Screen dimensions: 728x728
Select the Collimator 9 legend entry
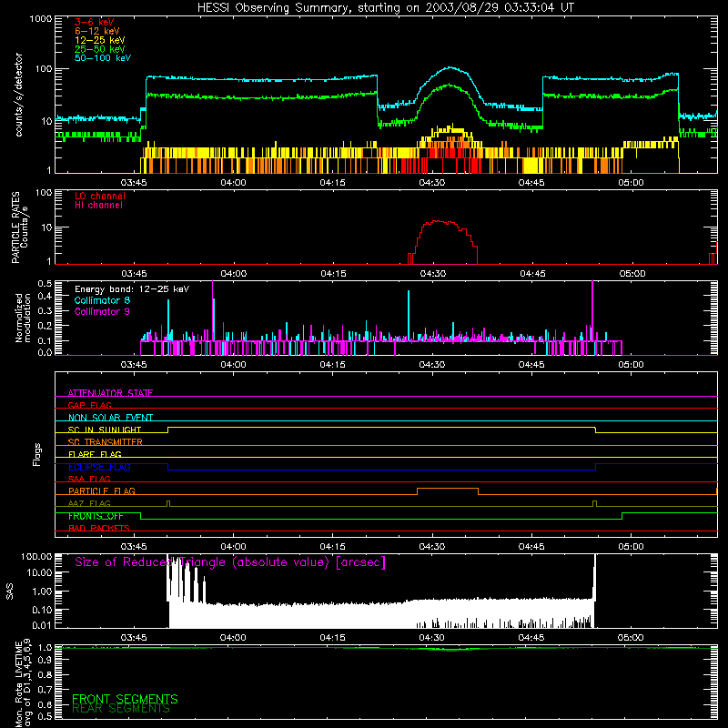click(x=102, y=311)
